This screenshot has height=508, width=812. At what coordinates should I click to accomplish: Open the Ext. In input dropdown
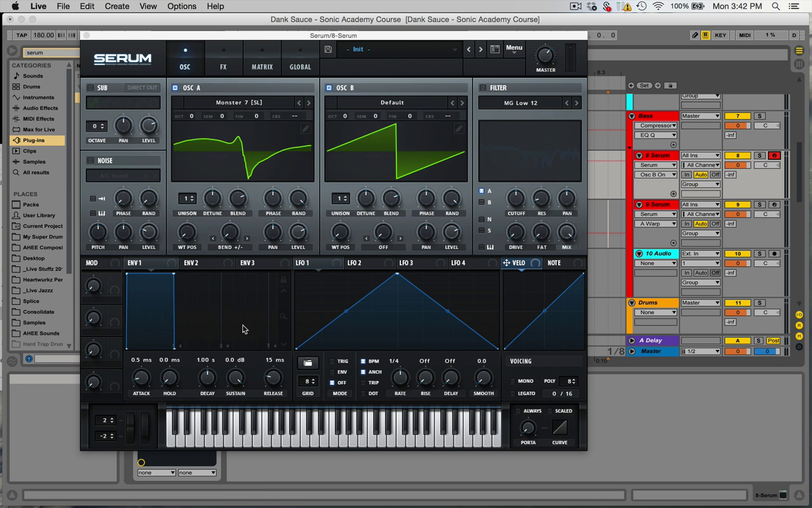click(x=700, y=254)
